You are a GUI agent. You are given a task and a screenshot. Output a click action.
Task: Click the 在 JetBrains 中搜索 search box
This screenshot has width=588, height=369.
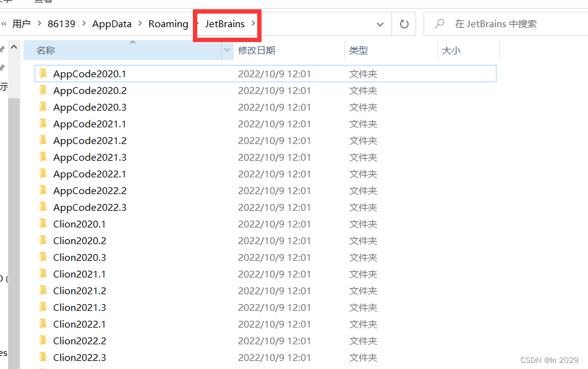(x=506, y=24)
